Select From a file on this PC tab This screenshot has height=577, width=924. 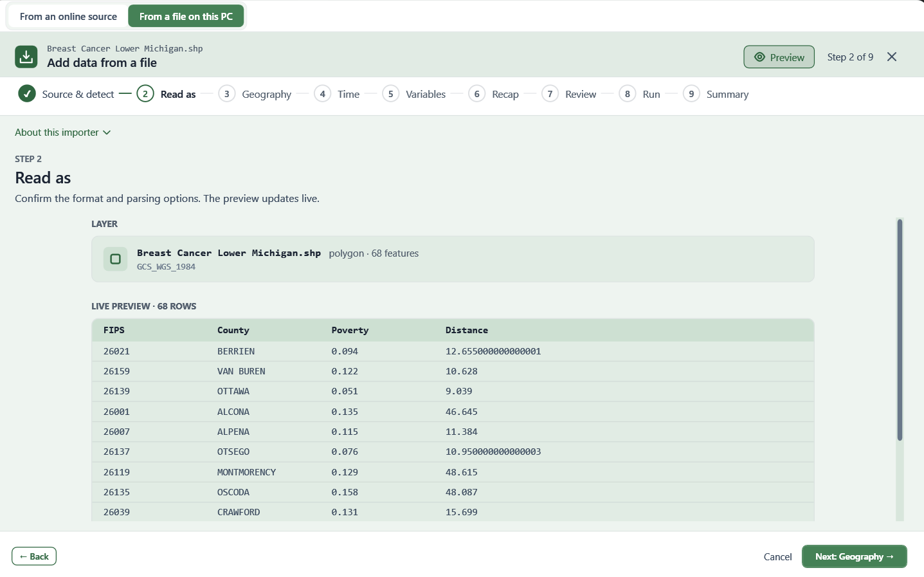(186, 17)
